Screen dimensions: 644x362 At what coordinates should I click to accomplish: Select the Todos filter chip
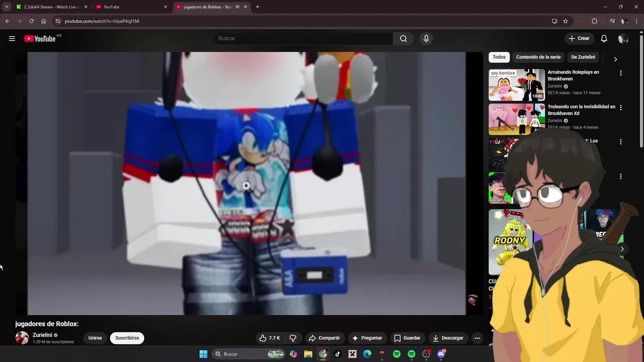coord(499,57)
